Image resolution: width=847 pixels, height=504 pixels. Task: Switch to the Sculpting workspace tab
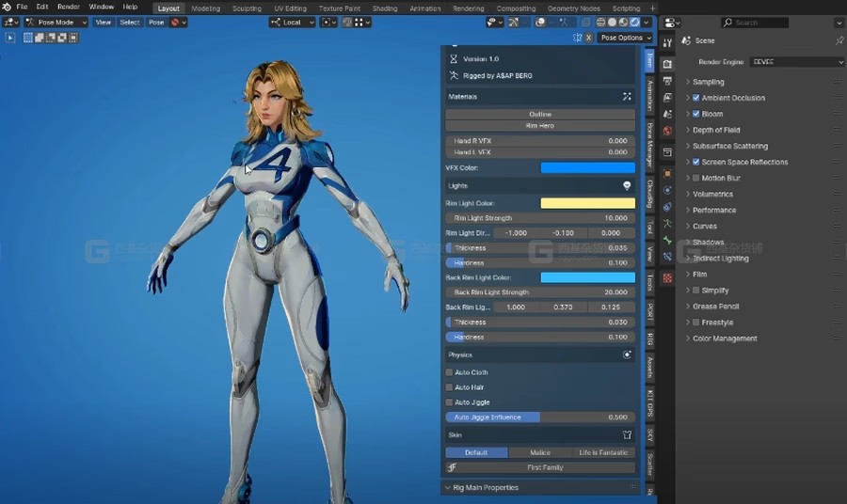[x=247, y=8]
